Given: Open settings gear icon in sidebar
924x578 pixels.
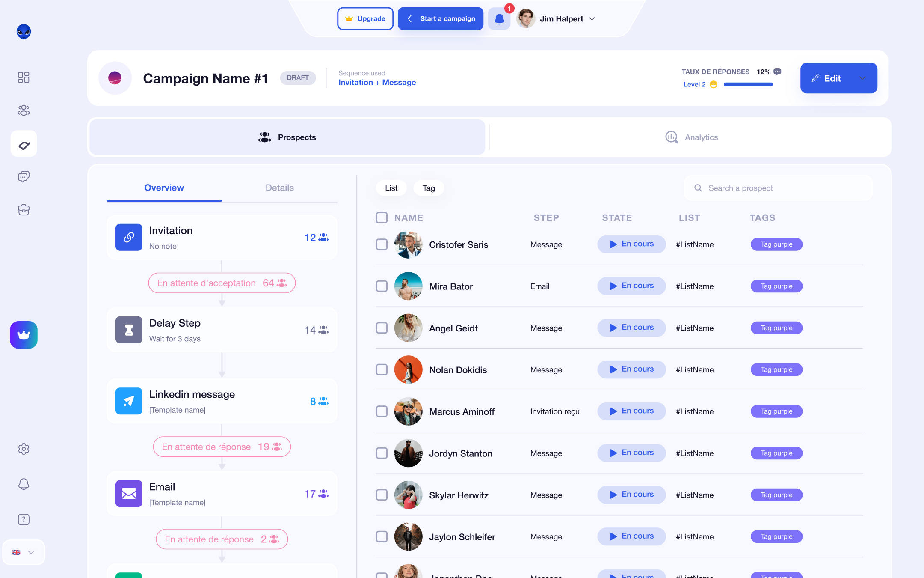Looking at the screenshot, I should coord(24,449).
